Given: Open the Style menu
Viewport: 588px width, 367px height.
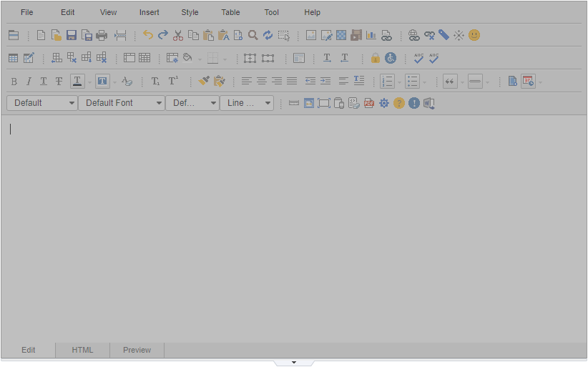Looking at the screenshot, I should coord(190,12).
